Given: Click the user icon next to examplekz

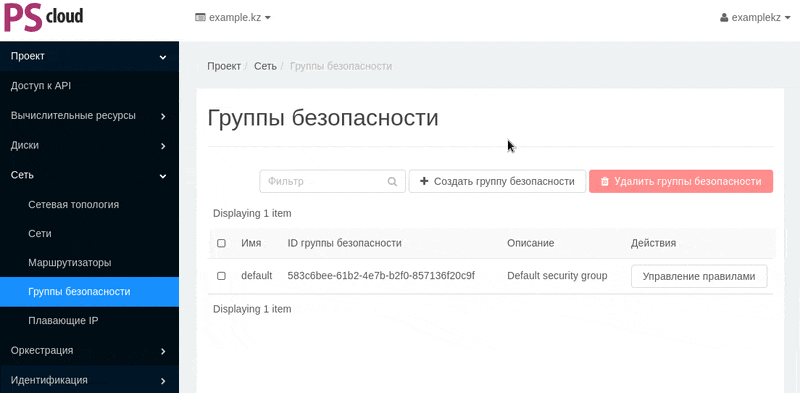Looking at the screenshot, I should tap(724, 17).
